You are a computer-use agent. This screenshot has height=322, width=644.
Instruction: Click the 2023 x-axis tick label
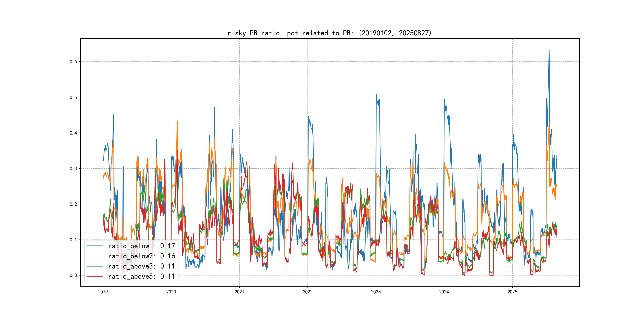click(x=376, y=292)
